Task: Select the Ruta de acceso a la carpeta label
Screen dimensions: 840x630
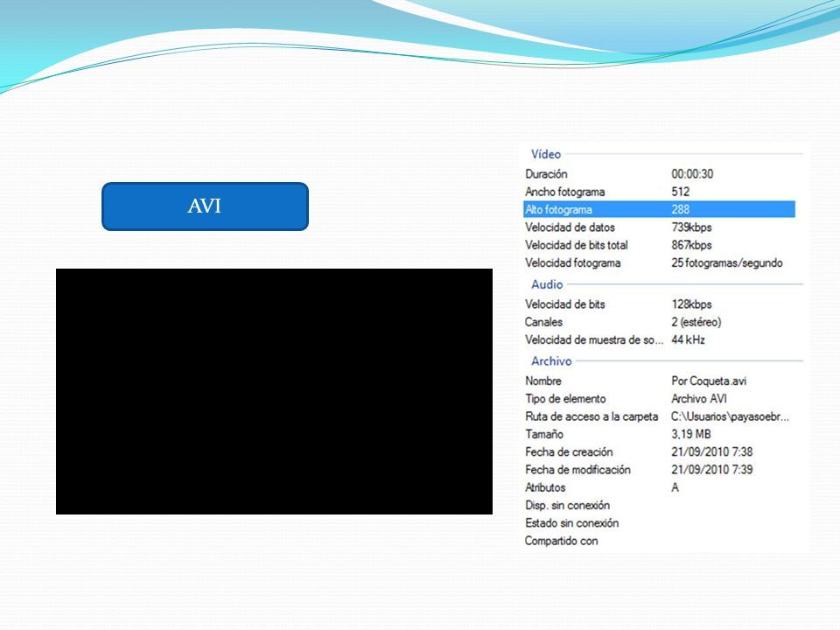Action: (591, 416)
